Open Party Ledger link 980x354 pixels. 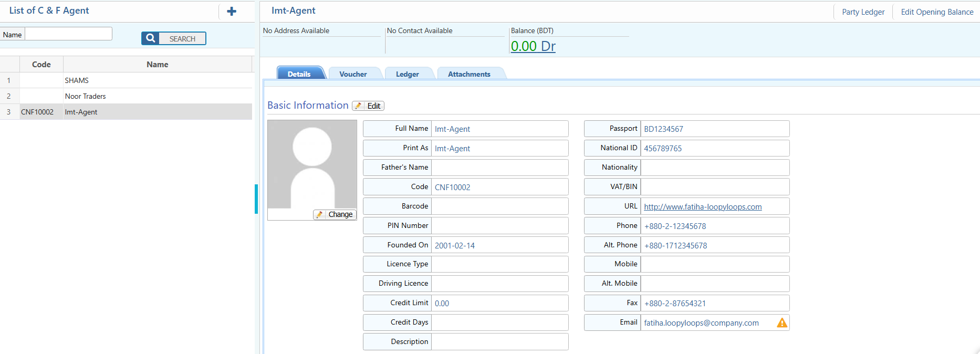[x=863, y=12]
